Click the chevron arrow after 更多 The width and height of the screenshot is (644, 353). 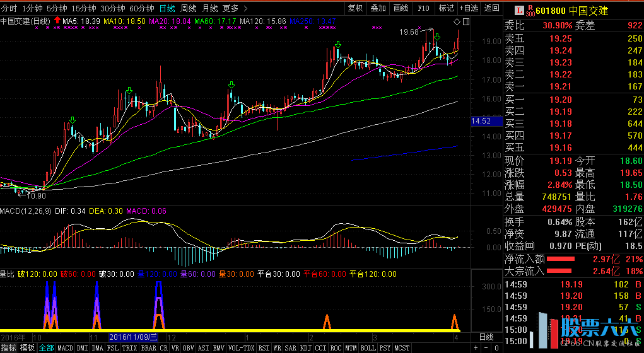click(245, 8)
